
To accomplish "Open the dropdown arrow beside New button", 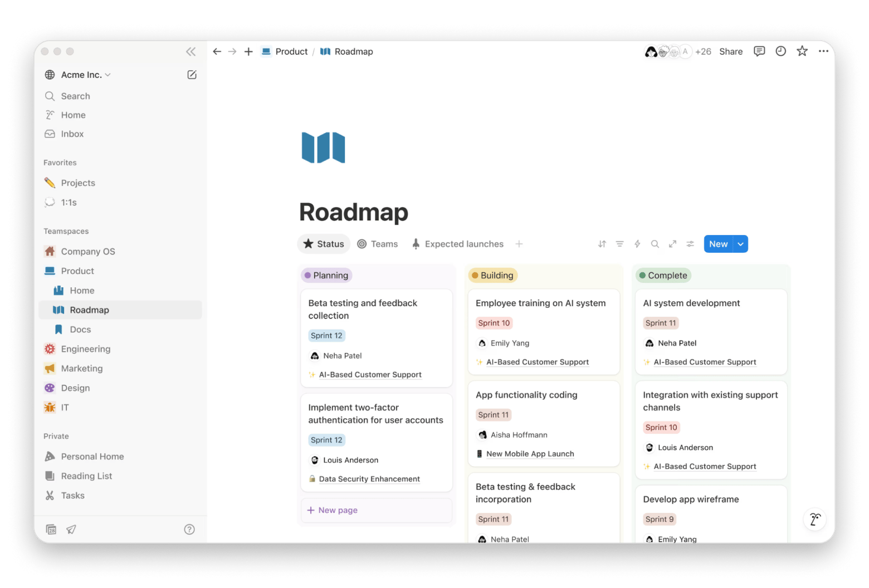I will pyautogui.click(x=740, y=244).
